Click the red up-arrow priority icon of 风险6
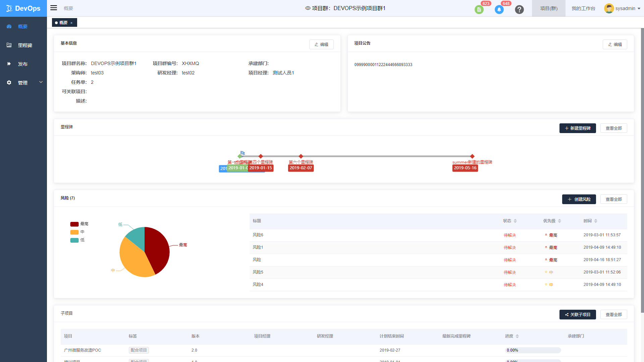Viewport: 644px width, 362px height. point(546,235)
